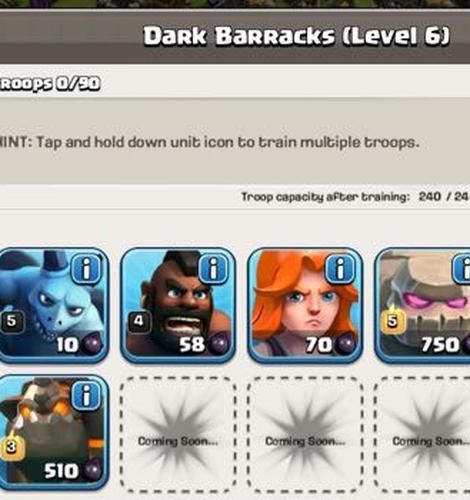Click Minion level 5 badge
The image size is (470, 500).
12,321
